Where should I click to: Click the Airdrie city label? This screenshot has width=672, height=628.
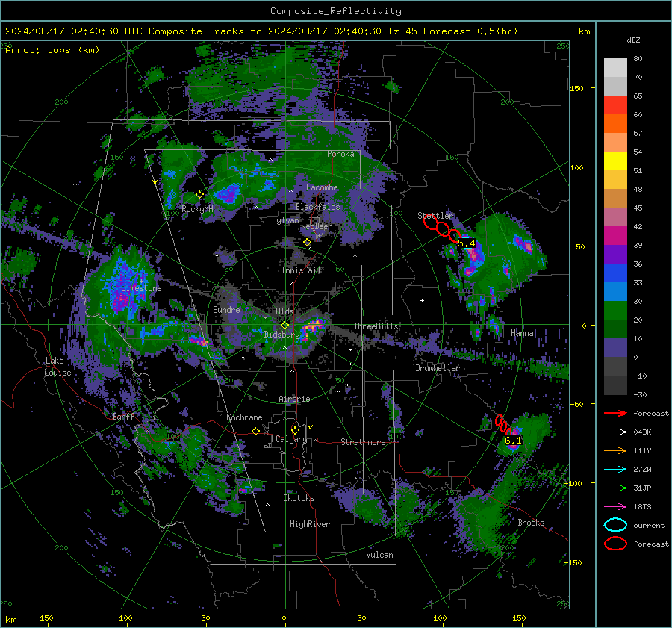click(x=294, y=399)
